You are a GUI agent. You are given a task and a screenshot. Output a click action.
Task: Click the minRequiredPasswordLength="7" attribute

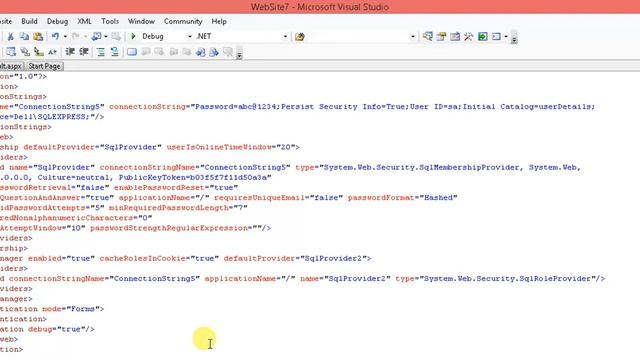click(178, 208)
